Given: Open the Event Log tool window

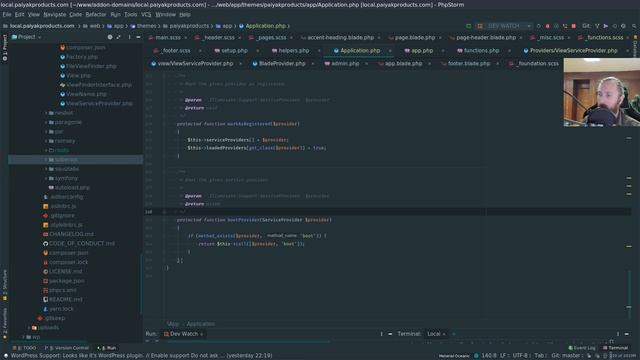Looking at the screenshot, I should 582,348.
